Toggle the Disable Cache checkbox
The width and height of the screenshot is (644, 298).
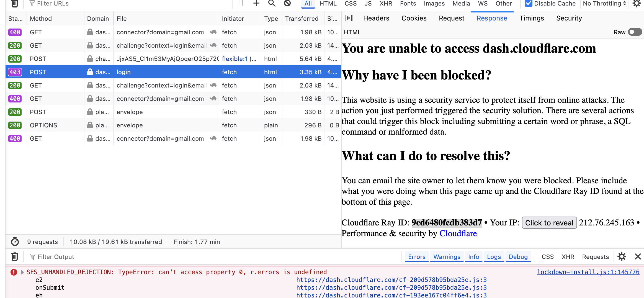tap(528, 3)
